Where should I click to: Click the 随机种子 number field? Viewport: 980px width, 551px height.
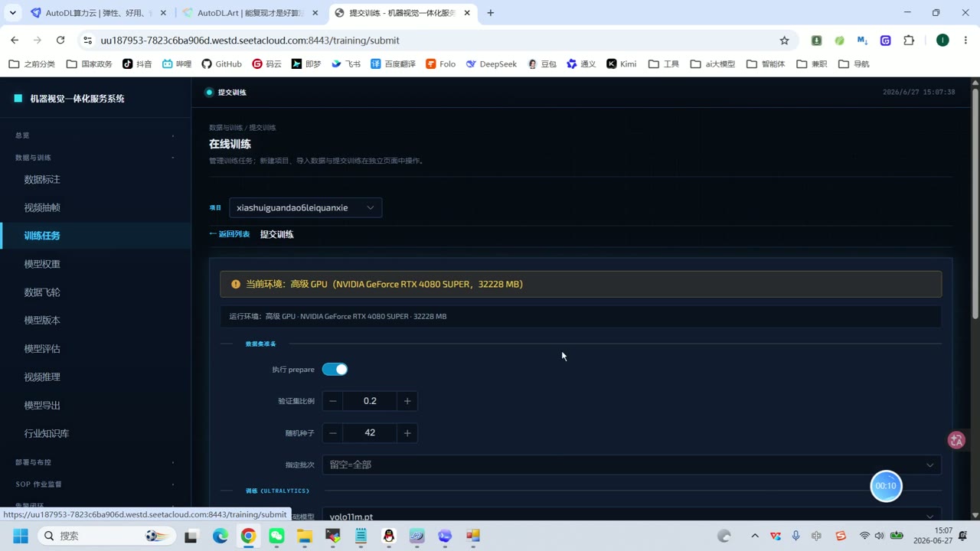click(370, 433)
